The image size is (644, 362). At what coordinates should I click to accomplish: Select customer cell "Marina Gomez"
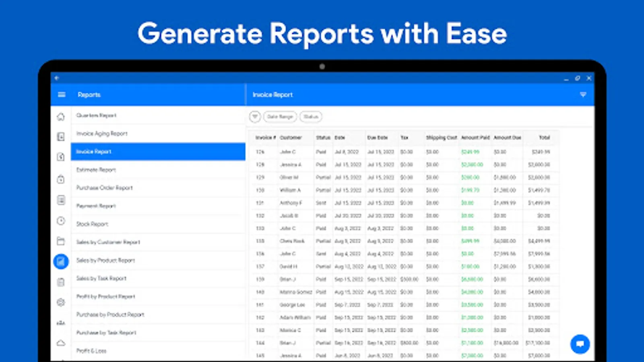(296, 292)
